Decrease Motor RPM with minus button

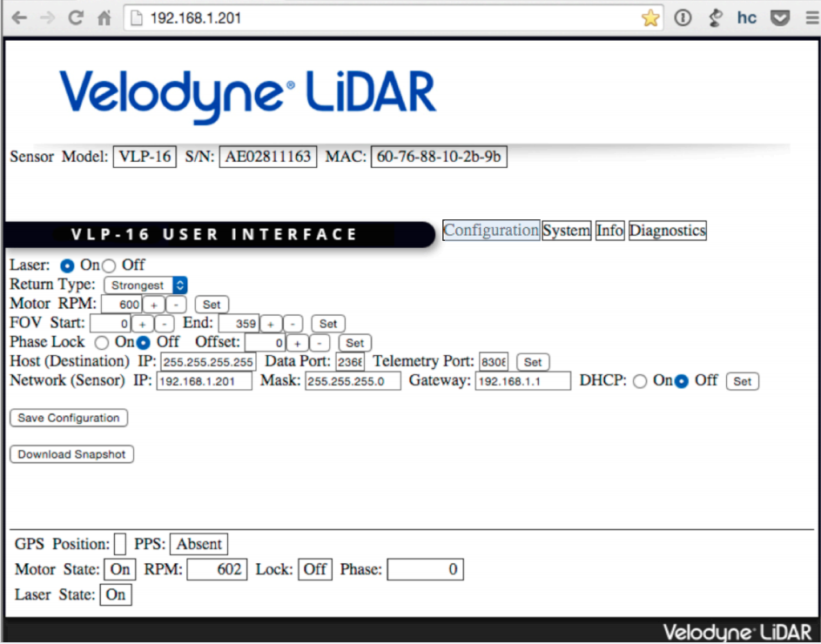176,305
